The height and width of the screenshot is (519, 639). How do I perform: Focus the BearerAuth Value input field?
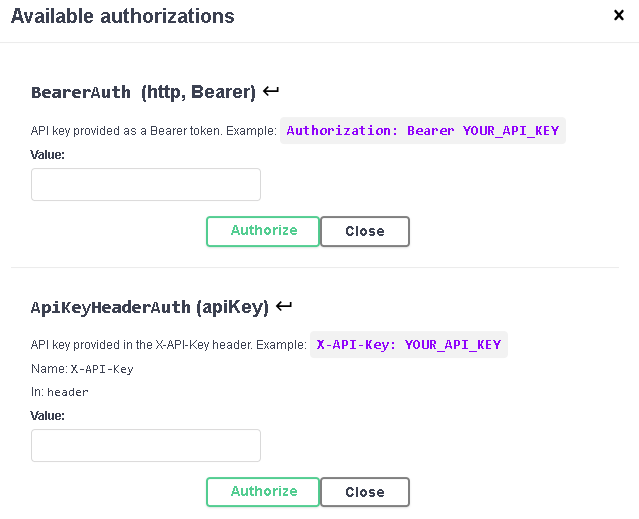146,184
